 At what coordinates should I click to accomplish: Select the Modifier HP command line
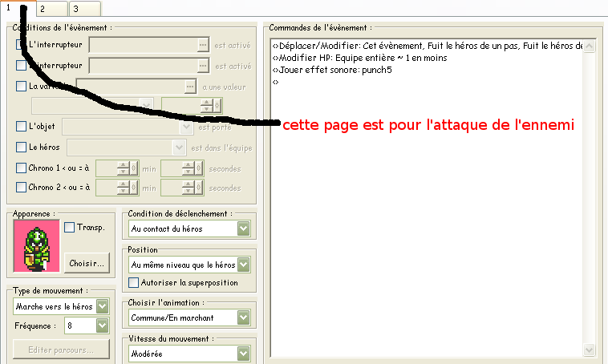[x=359, y=58]
